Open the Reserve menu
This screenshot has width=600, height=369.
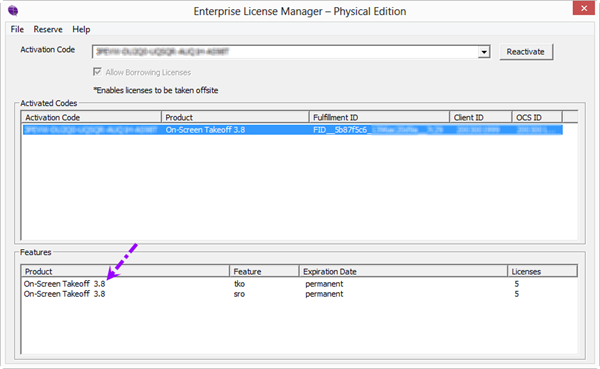(x=48, y=29)
